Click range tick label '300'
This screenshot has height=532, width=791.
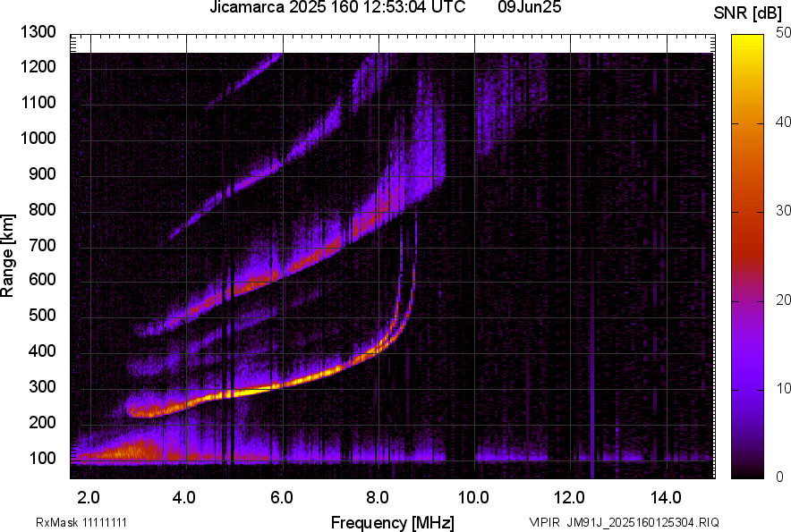pos(42,387)
